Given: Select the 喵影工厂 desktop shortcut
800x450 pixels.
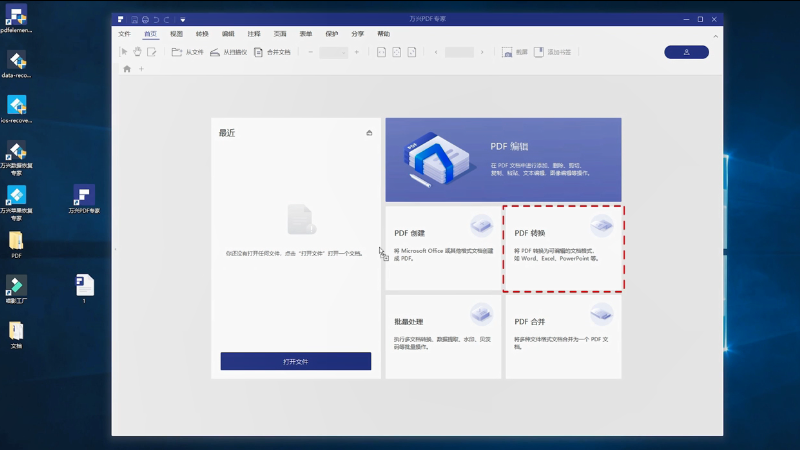Looking at the screenshot, I should point(16,289).
